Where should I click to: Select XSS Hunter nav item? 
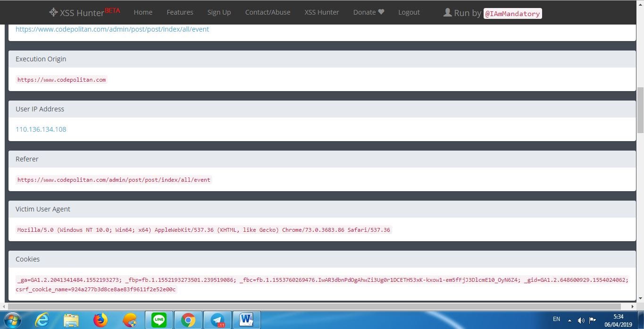(322, 12)
